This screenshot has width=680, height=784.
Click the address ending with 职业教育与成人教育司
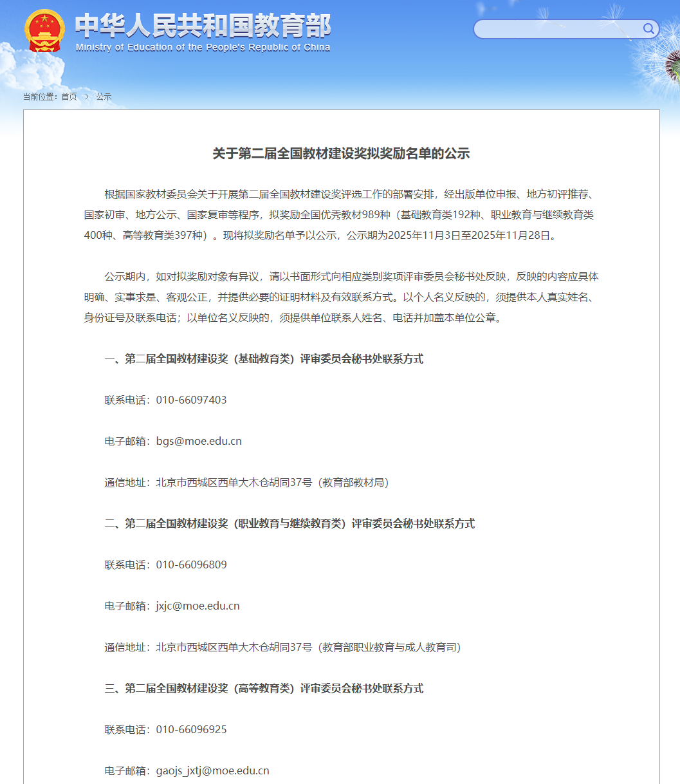coord(308,647)
